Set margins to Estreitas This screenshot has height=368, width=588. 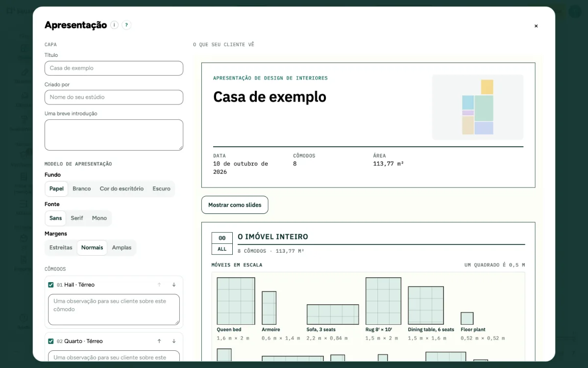[x=61, y=248]
